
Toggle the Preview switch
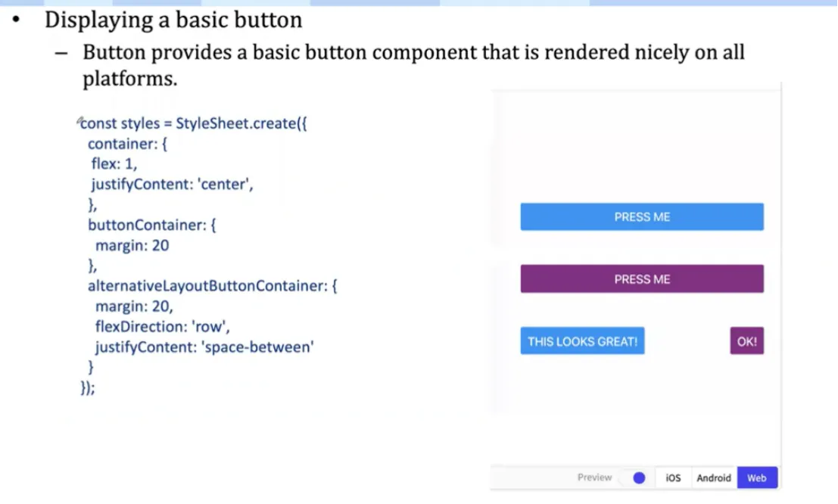tap(635, 478)
